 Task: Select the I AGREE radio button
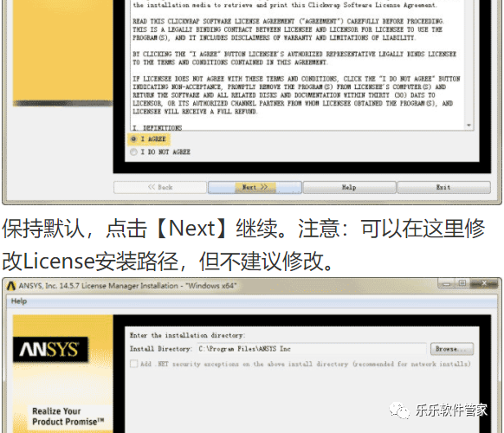(133, 139)
